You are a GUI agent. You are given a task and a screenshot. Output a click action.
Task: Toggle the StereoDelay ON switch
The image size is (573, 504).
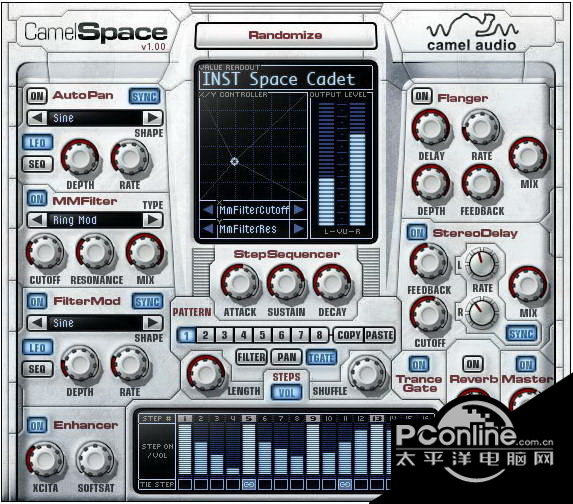417,233
